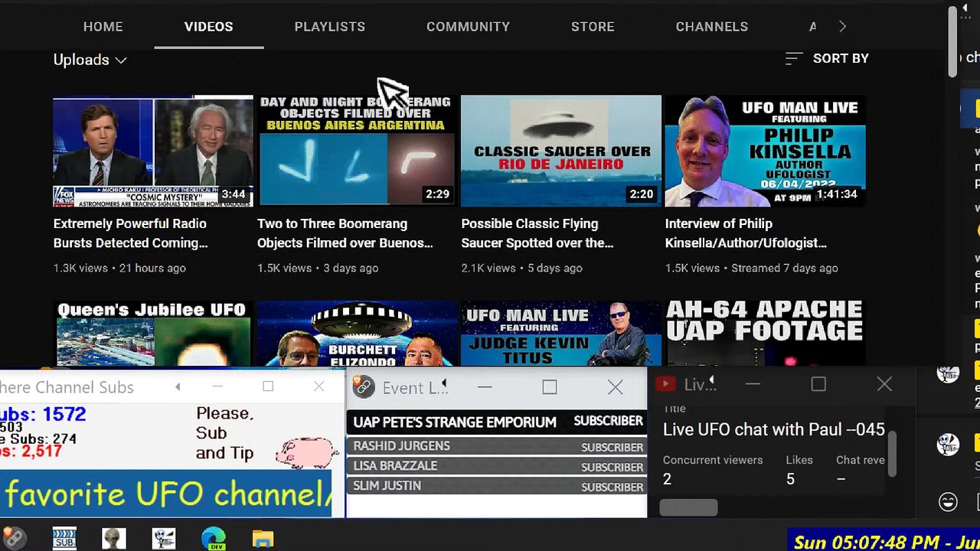Select the VIDEOS tab
The image size is (980, 551).
tap(208, 27)
